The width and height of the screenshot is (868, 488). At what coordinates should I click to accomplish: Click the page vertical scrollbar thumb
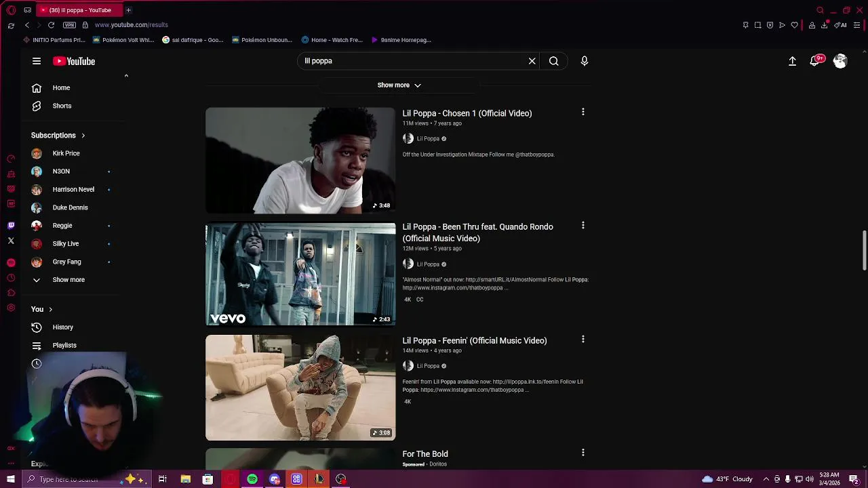pyautogui.click(x=864, y=249)
